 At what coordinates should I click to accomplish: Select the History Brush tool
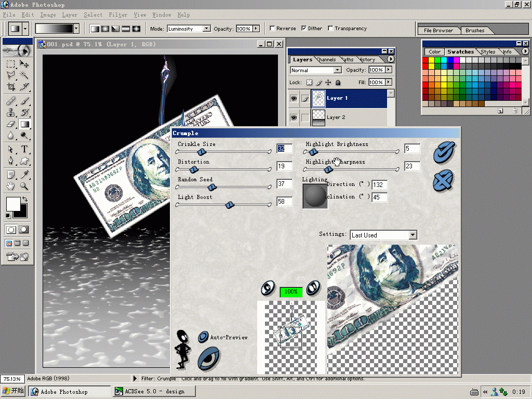[x=24, y=113]
